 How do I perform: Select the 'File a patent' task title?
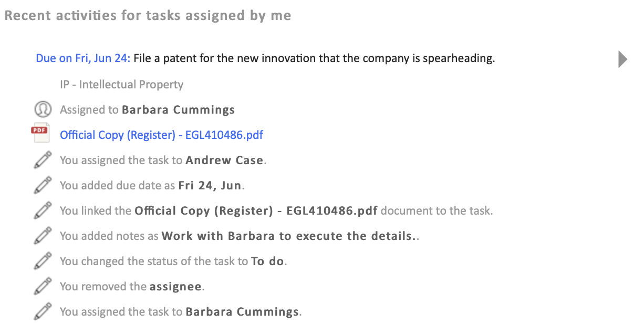click(314, 58)
